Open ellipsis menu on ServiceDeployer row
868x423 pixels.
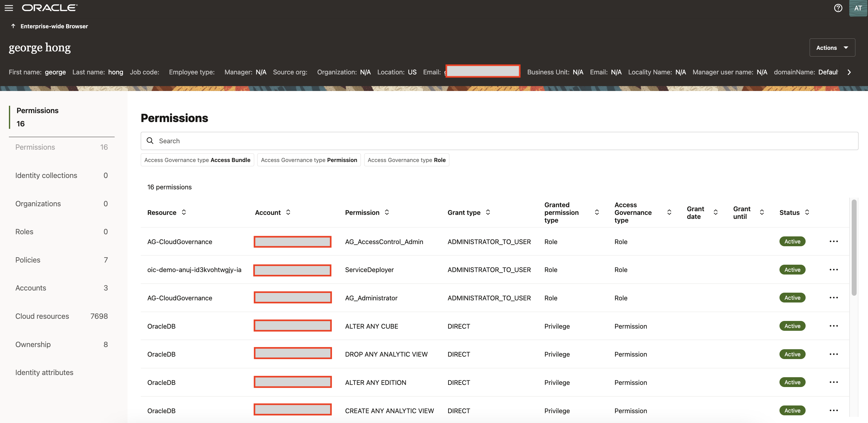(834, 269)
